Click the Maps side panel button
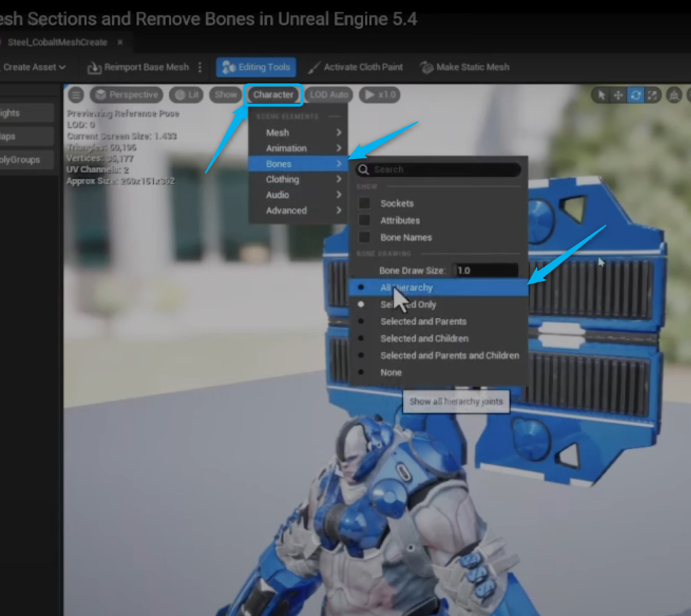The width and height of the screenshot is (691, 616). [27, 137]
